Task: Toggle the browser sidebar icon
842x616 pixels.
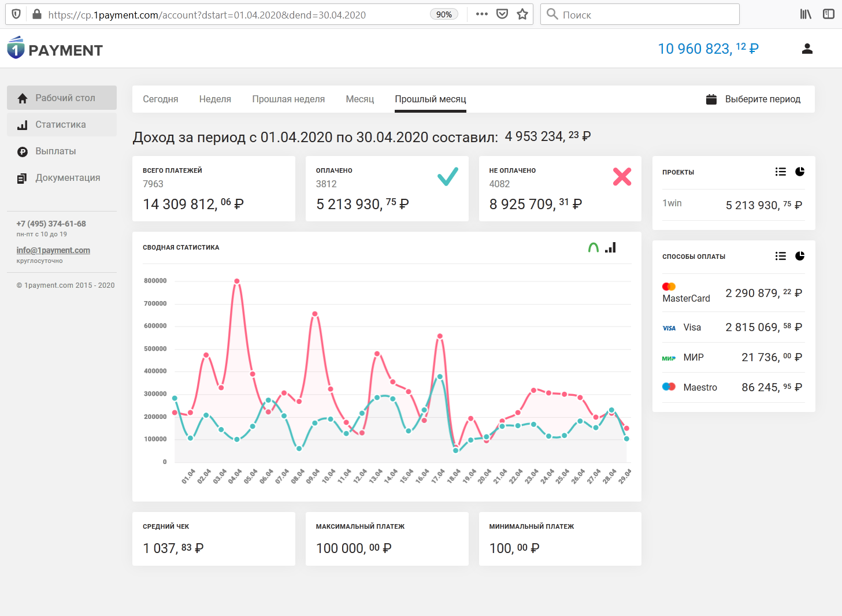Action: point(829,14)
